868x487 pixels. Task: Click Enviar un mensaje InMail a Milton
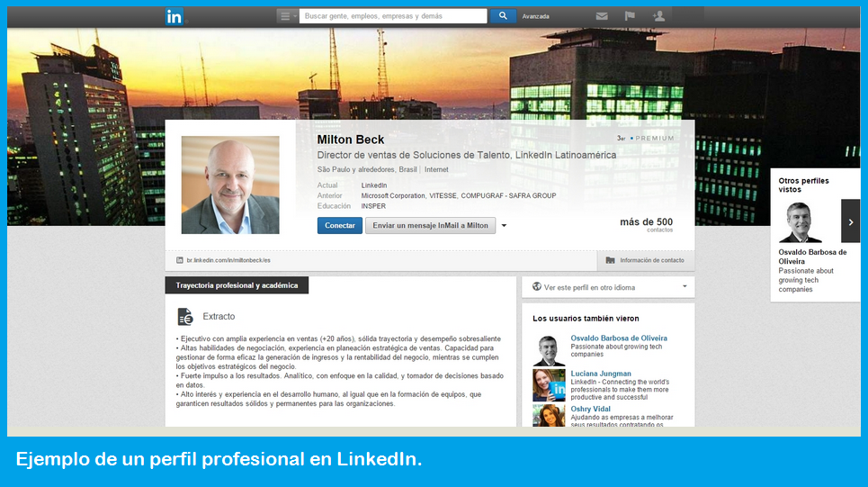pos(430,225)
